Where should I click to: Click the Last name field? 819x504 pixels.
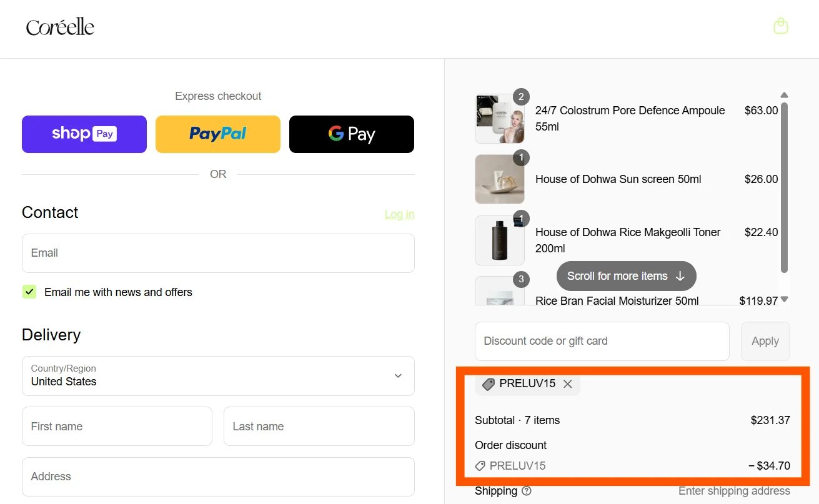point(319,427)
